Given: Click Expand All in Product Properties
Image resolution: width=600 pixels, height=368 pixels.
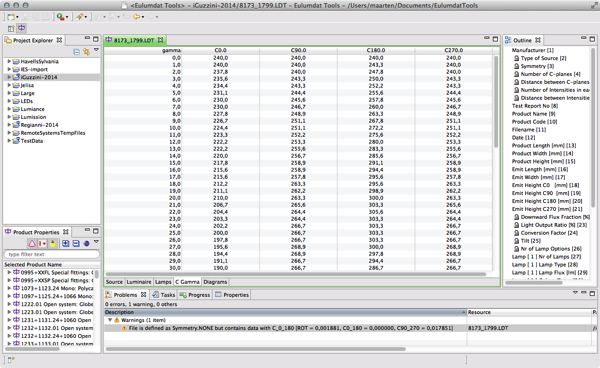Looking at the screenshot, I should [65, 244].
